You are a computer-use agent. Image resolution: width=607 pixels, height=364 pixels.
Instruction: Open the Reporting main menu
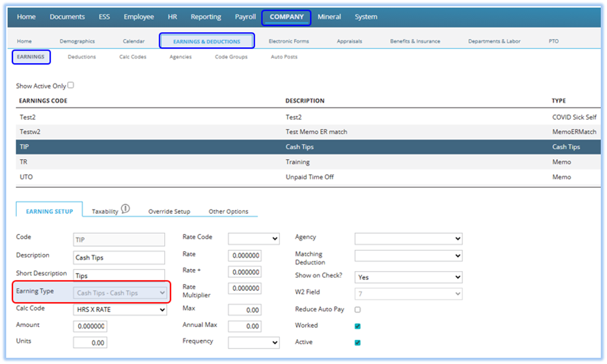tap(206, 17)
